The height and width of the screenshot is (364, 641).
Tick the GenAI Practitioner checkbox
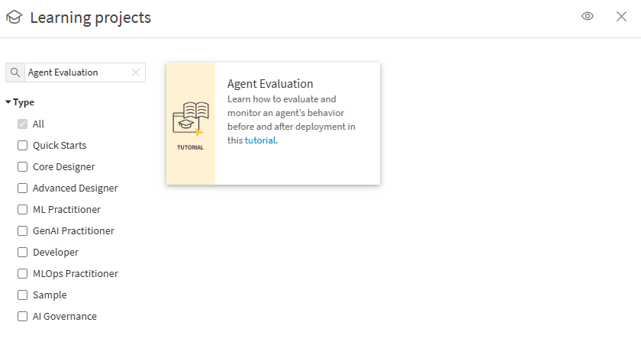pyautogui.click(x=23, y=230)
